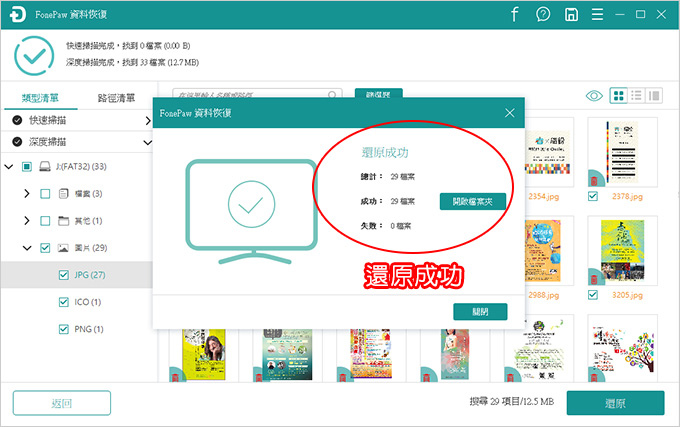Viewport: 680px width, 427px height.
Task: Click the save scan results icon
Action: click(x=571, y=14)
